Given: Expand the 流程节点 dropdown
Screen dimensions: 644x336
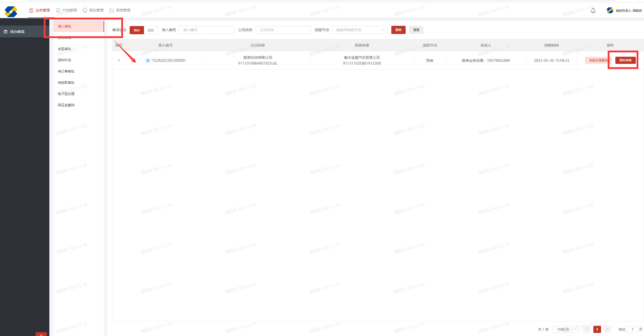Looking at the screenshot, I should (359, 30).
